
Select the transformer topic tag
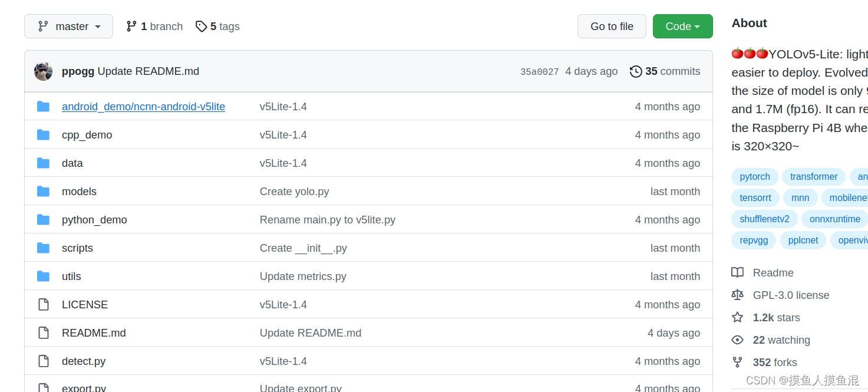(814, 177)
